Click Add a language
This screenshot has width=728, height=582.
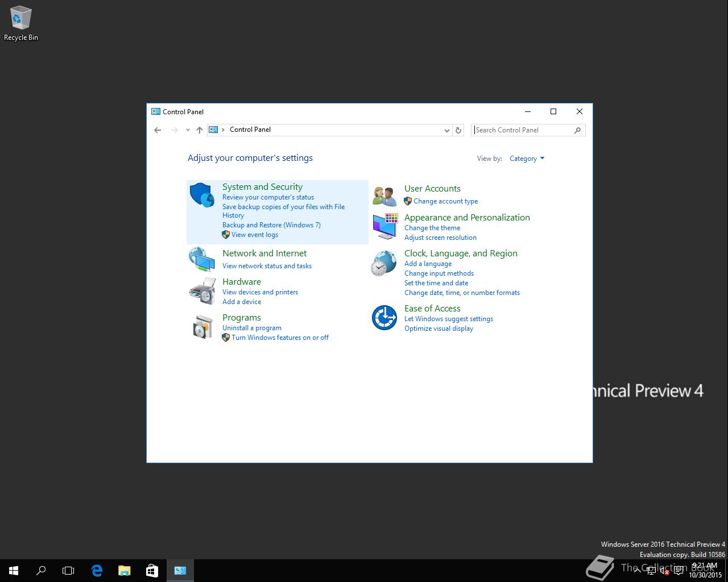[428, 264]
